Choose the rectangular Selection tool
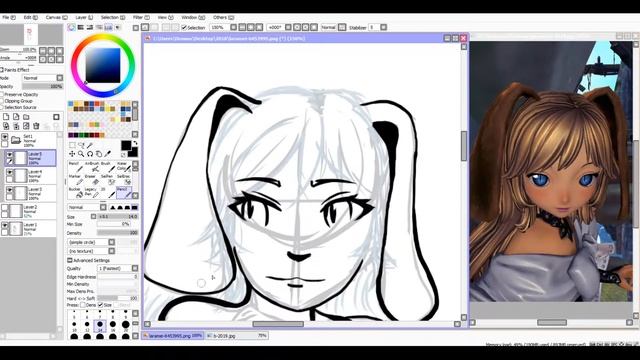640x360 pixels. [x=72, y=145]
